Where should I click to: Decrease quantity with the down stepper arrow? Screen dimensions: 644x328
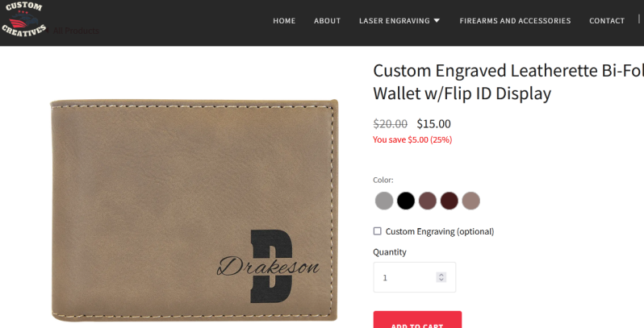(x=441, y=280)
